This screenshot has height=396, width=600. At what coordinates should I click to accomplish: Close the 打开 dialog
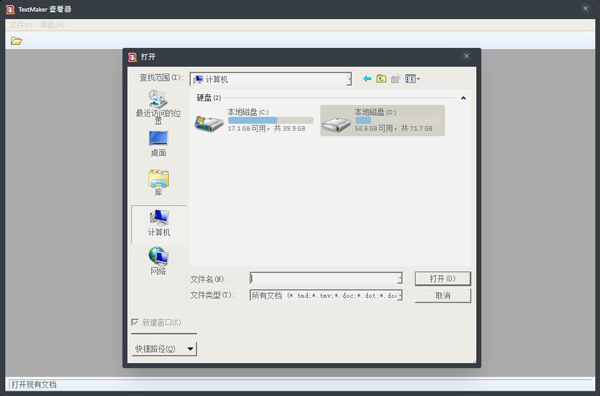tap(466, 56)
